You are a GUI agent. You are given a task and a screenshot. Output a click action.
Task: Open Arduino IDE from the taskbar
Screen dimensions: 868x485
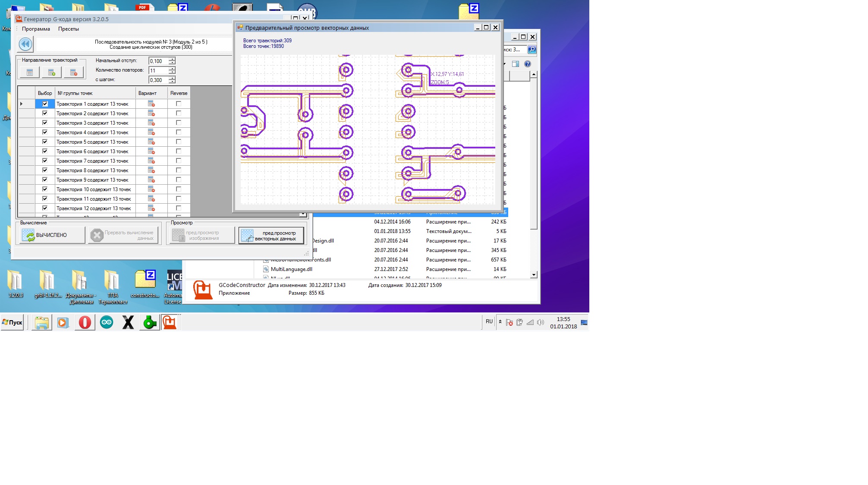click(x=107, y=322)
